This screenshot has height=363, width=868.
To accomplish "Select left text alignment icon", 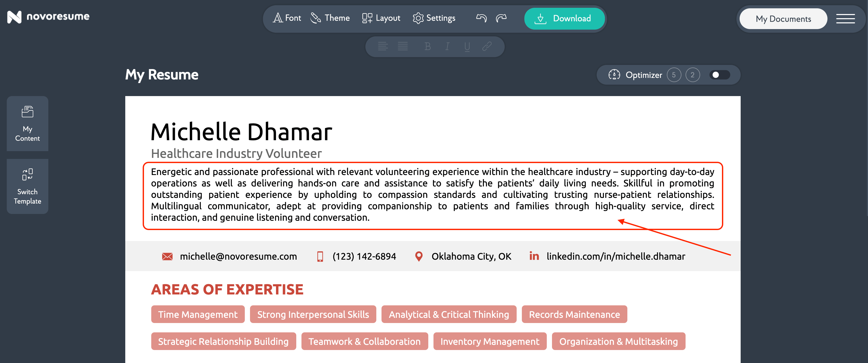I will (383, 46).
